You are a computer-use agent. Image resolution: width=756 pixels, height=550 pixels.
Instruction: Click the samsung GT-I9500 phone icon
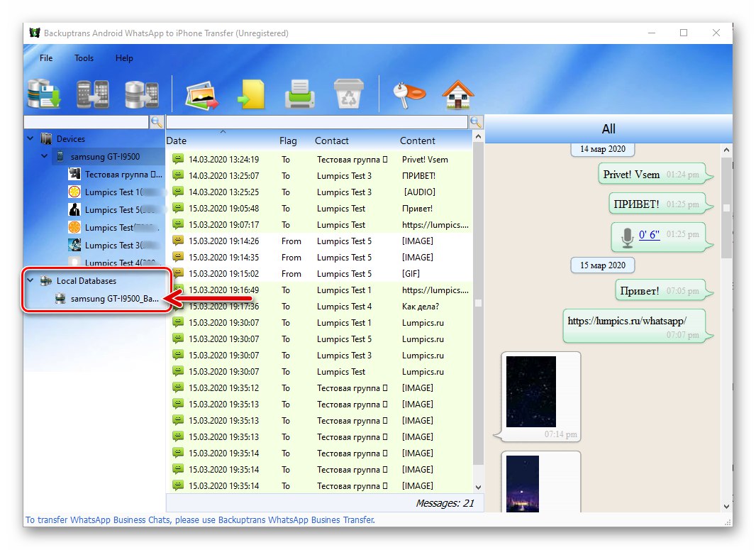tap(60, 156)
